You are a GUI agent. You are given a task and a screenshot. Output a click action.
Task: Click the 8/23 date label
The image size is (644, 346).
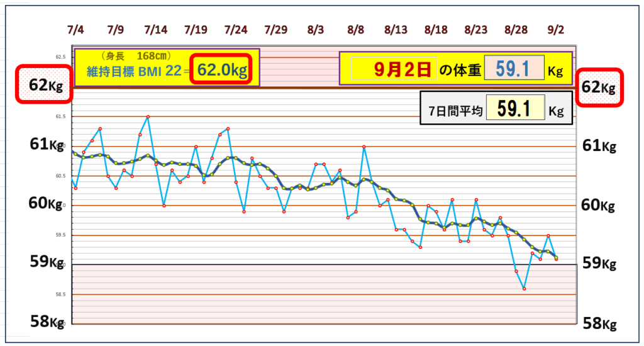476,30
